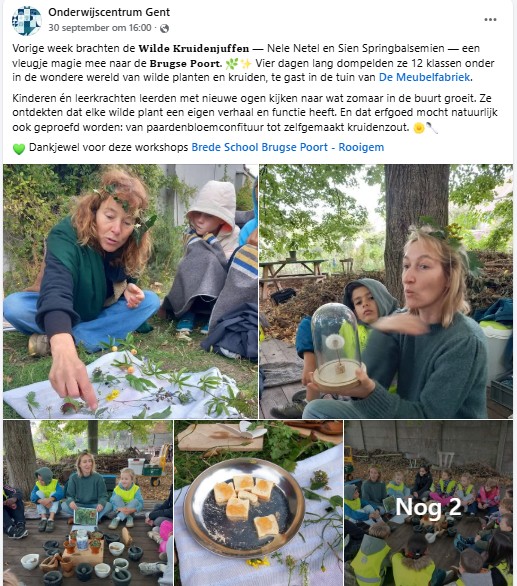The height and width of the screenshot is (586, 517).
Task: View photo of woman pointing at plants
Action: click(130, 291)
